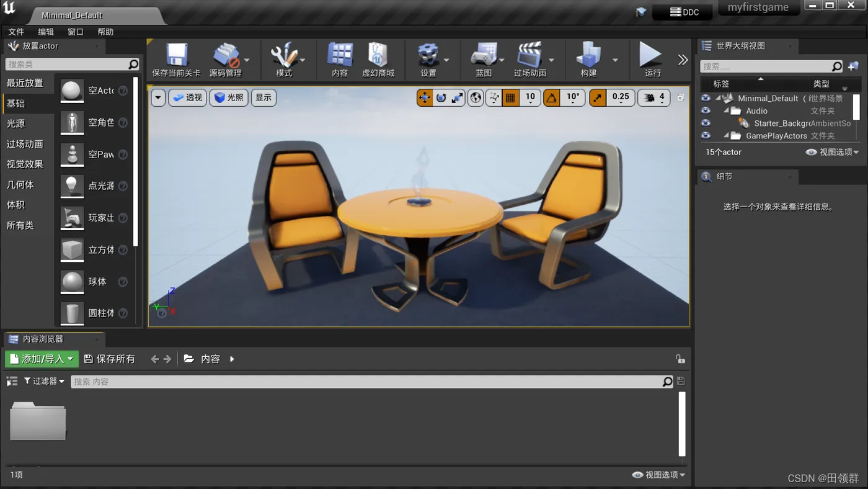Open the File (文件) menu
Viewport: 868px width, 489px height.
click(16, 32)
